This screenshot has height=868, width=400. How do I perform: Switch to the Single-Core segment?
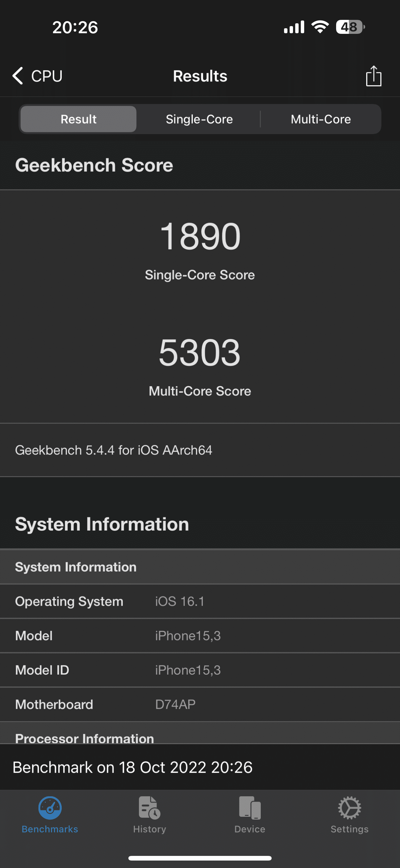click(x=199, y=119)
